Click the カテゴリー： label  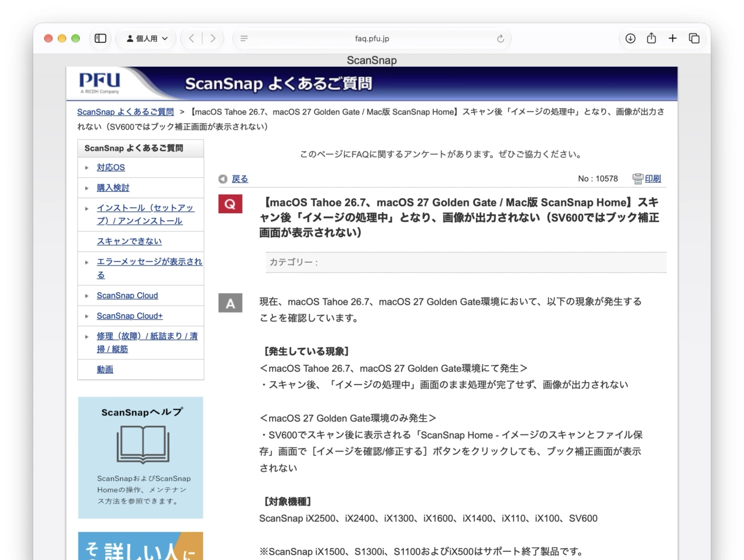click(x=294, y=262)
